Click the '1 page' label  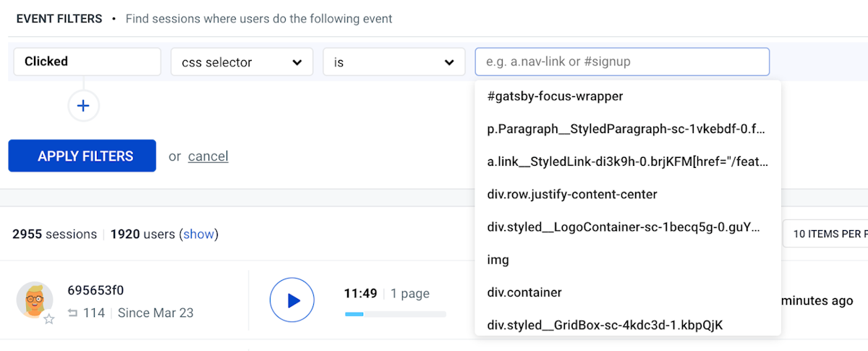pyautogui.click(x=410, y=293)
